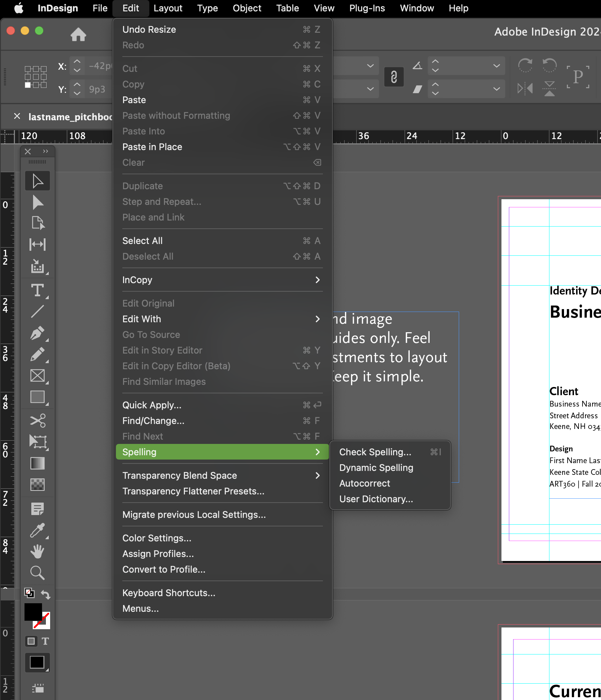Open Keyboard Shortcuts settings

169,593
